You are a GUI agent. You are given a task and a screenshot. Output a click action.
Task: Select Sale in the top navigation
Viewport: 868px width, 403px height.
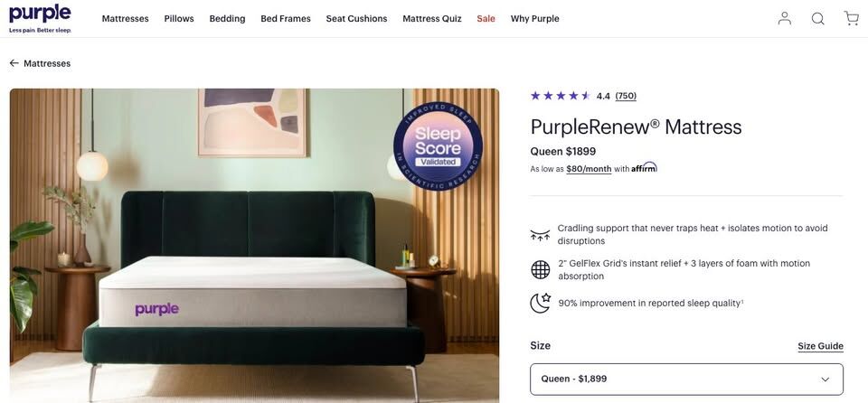coord(486,18)
